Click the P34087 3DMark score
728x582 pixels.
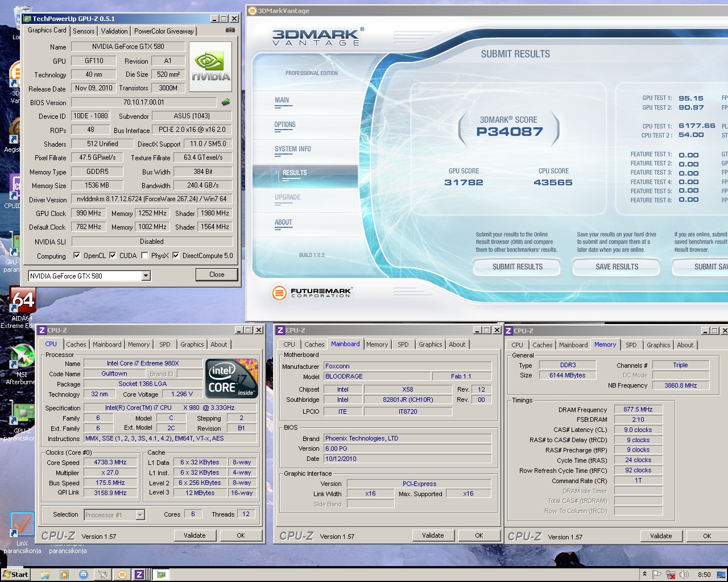[510, 132]
